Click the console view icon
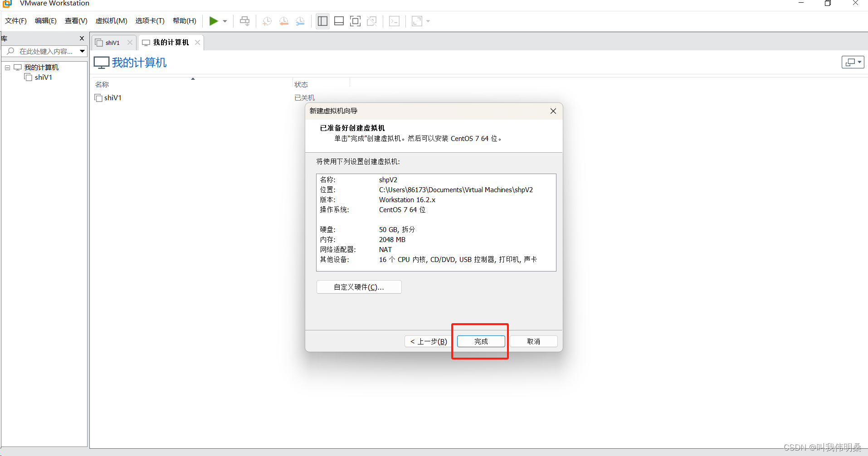868x456 pixels. point(395,21)
